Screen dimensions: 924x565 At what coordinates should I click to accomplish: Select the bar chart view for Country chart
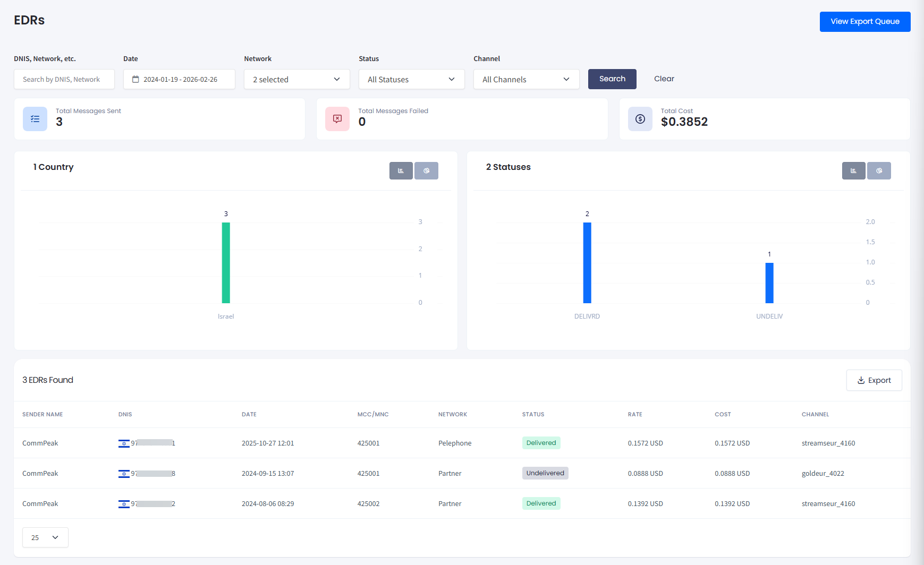point(401,170)
